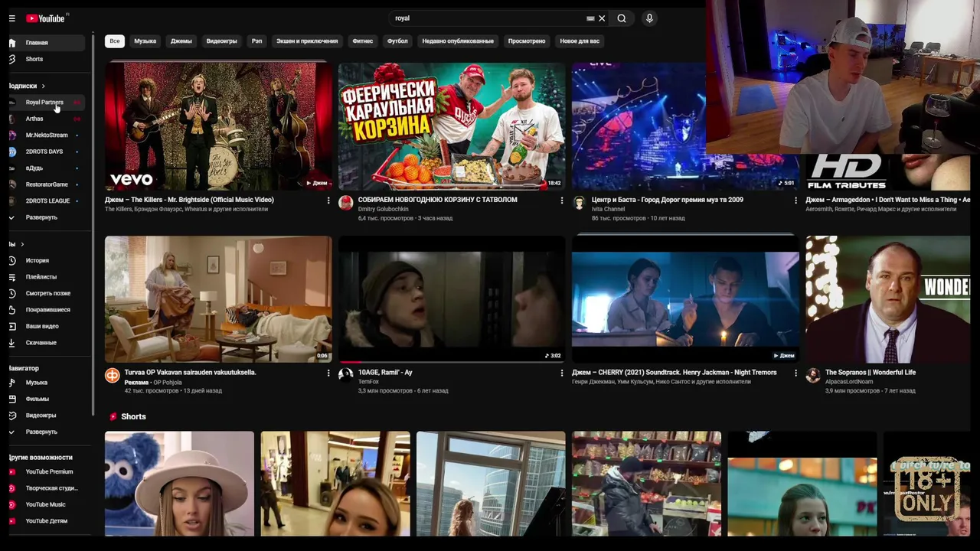Viewport: 980px width, 551px height.
Task: Open options menu for новогоднюю корзину video
Action: tap(561, 201)
